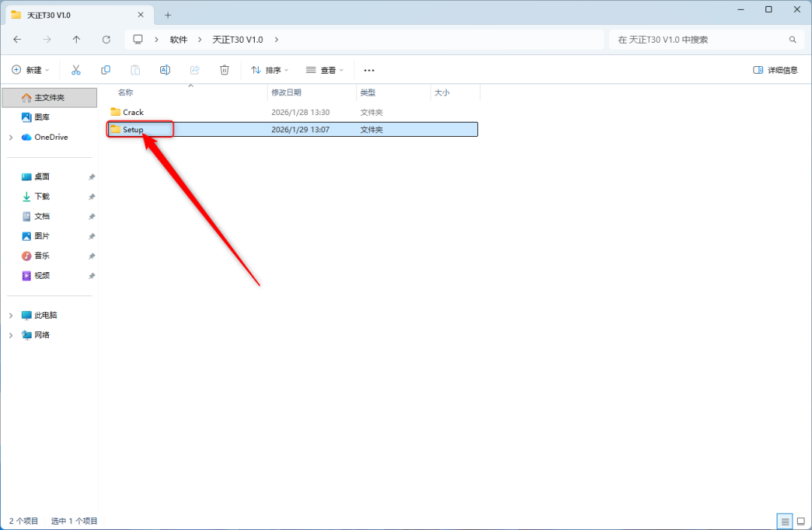812x530 pixels.
Task: Click 天正T30 V1.0 in address path
Action: pyautogui.click(x=238, y=39)
